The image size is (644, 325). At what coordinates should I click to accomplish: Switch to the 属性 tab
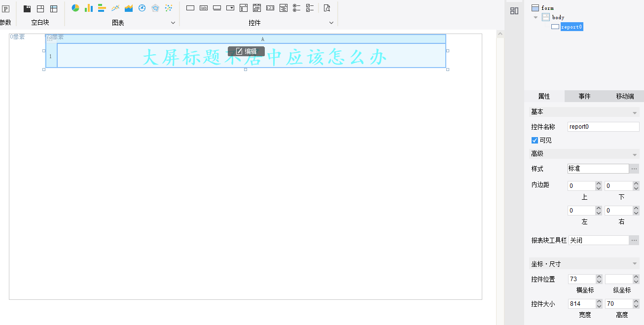click(544, 96)
